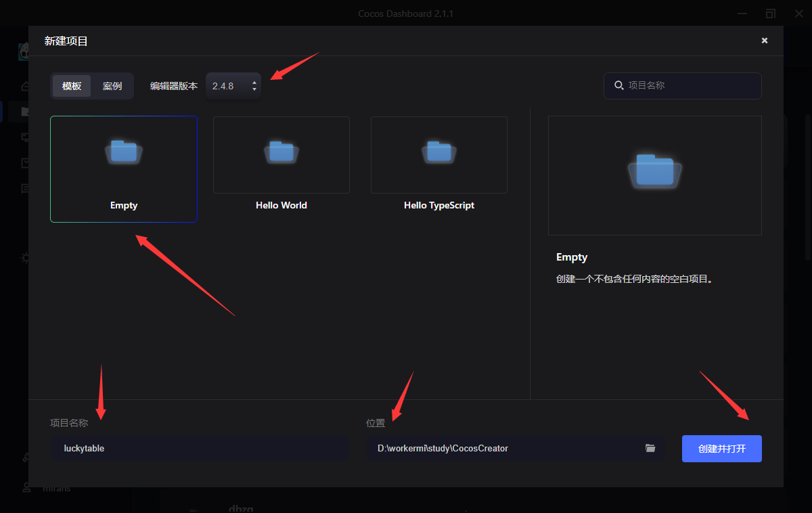Maximize the Cocos Dashboard window

coord(771,14)
